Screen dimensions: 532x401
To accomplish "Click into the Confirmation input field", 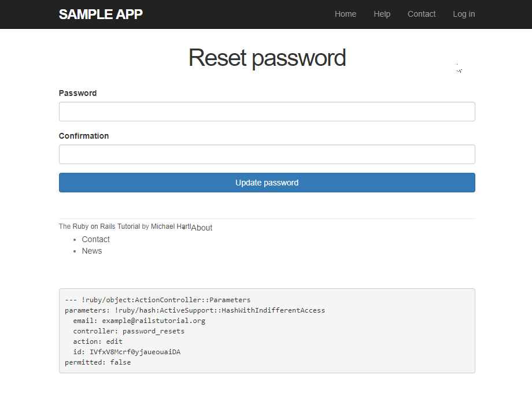I will [267, 154].
